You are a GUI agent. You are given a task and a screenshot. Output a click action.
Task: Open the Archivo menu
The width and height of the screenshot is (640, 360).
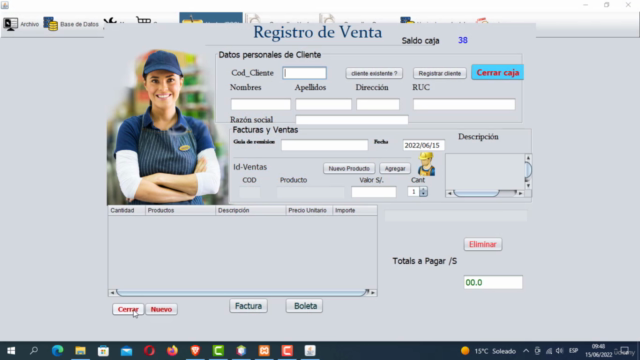21,24
